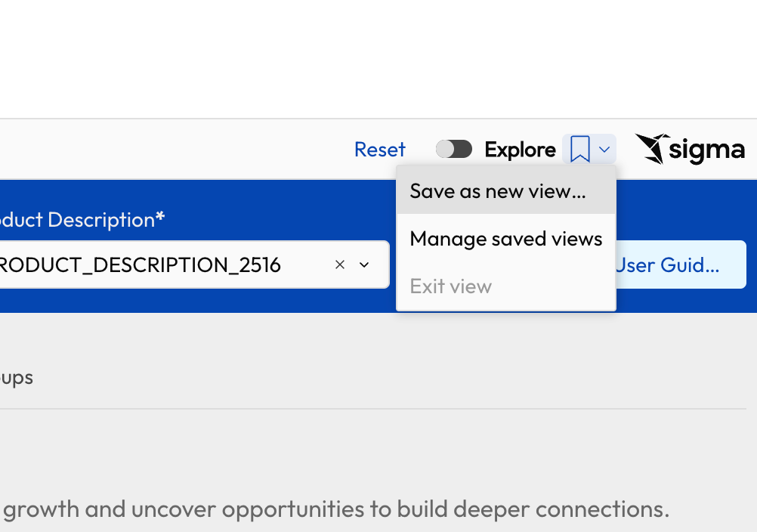Clear the Product Description selection with X

(340, 264)
